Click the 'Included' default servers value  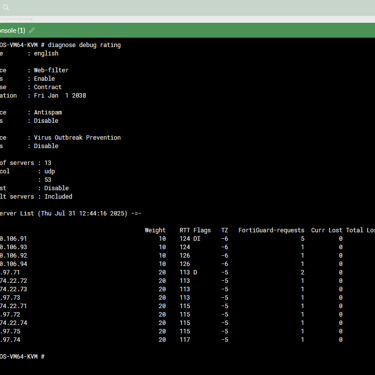[58, 197]
